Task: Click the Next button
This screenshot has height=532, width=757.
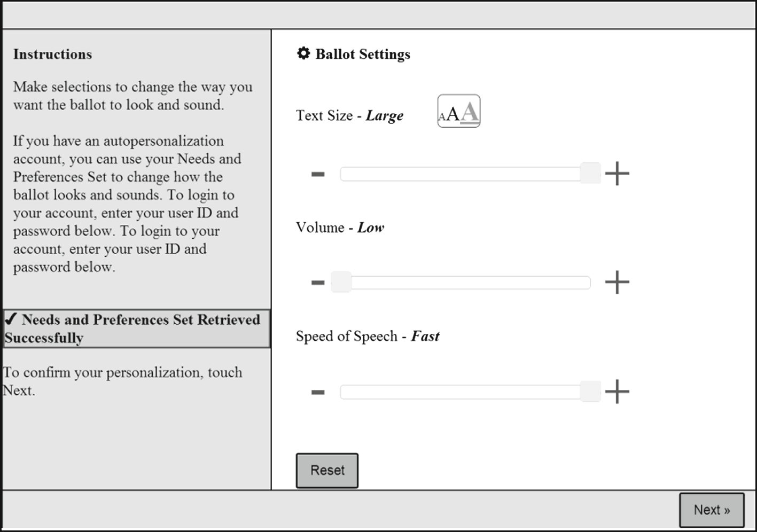Action: pyautogui.click(x=712, y=510)
